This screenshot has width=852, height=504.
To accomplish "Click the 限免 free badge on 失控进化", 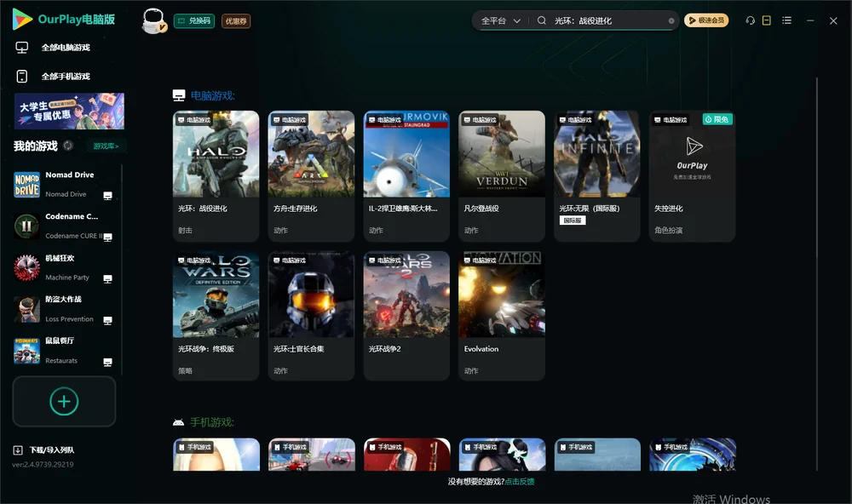I will click(717, 119).
